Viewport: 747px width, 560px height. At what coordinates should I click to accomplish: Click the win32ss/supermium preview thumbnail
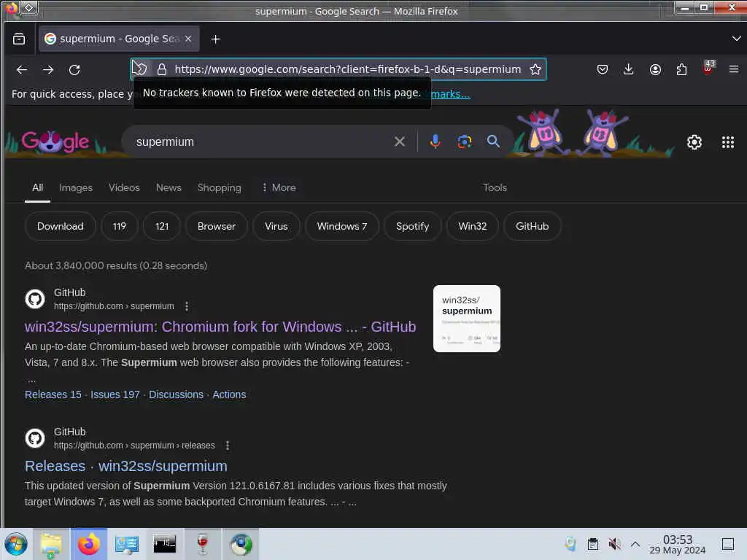(466, 319)
